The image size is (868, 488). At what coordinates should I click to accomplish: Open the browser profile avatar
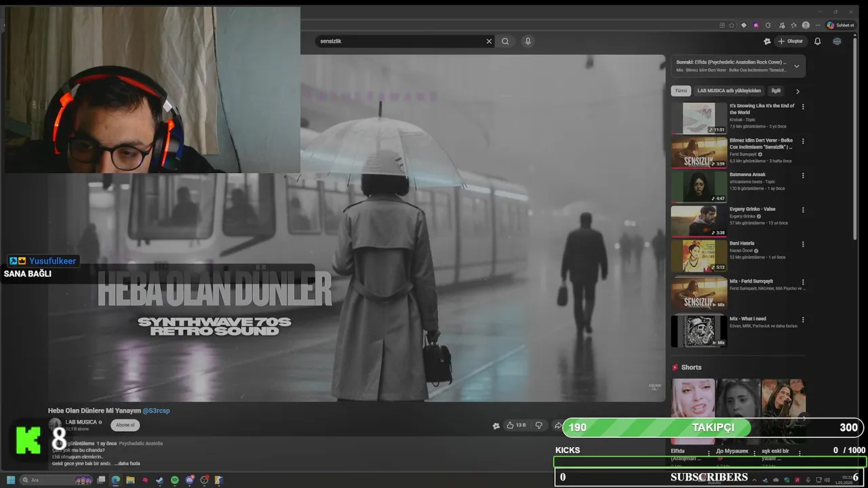point(806,25)
